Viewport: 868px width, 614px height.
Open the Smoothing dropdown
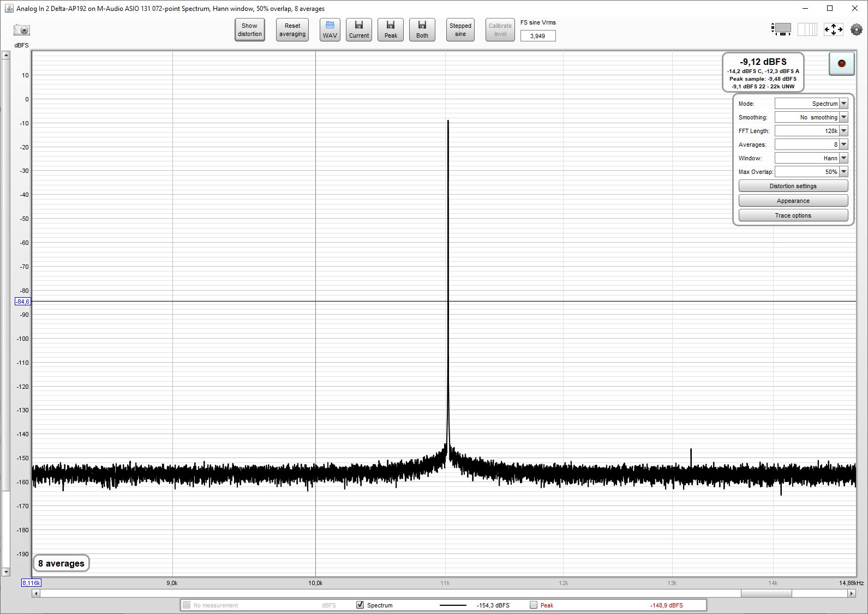843,117
